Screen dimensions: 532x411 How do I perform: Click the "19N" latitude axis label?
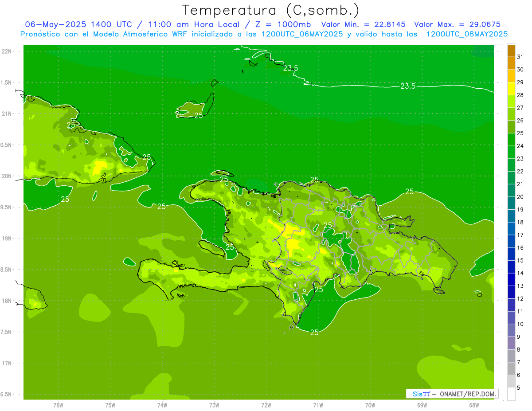(x=7, y=239)
